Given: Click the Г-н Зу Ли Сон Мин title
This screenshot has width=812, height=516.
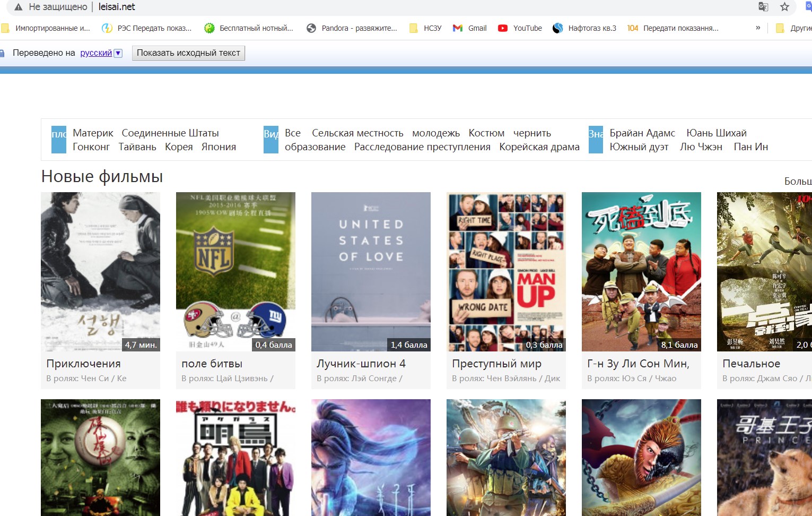Looking at the screenshot, I should coord(638,364).
